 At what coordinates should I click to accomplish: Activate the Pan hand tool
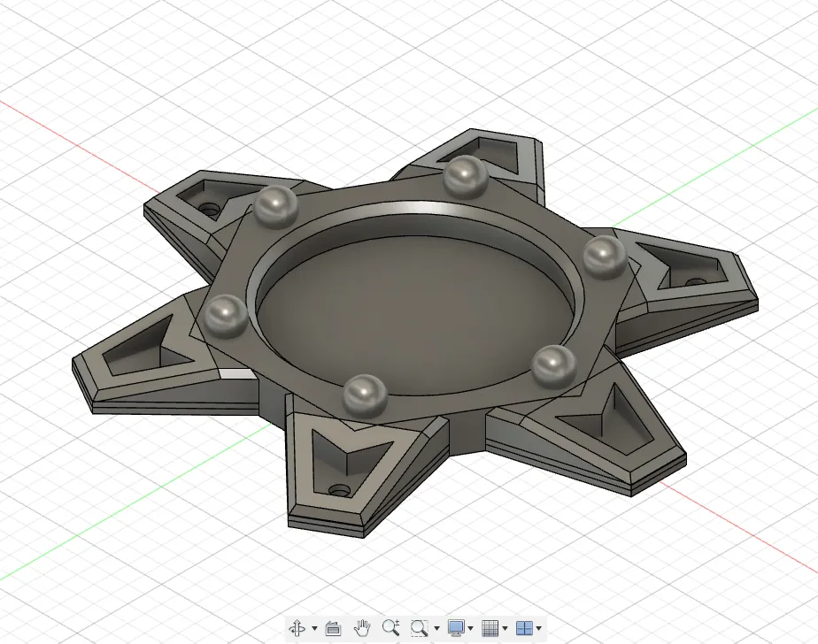coord(362,628)
